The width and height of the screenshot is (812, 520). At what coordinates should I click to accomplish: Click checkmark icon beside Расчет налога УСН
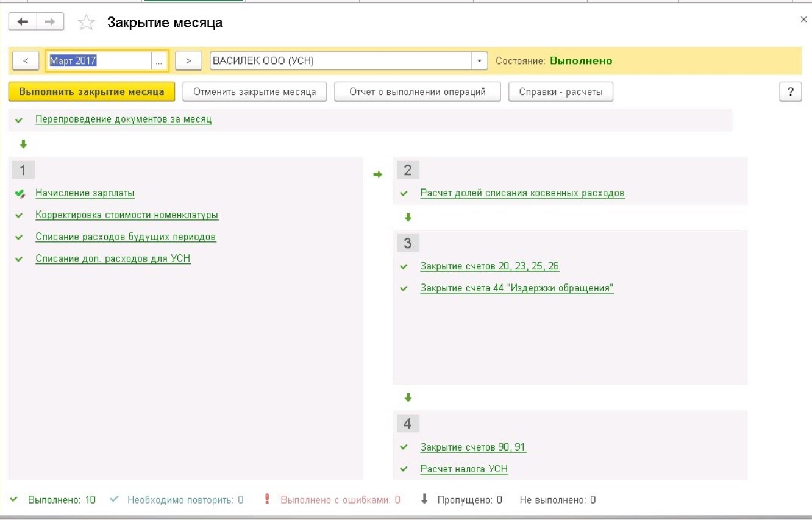pyautogui.click(x=404, y=469)
